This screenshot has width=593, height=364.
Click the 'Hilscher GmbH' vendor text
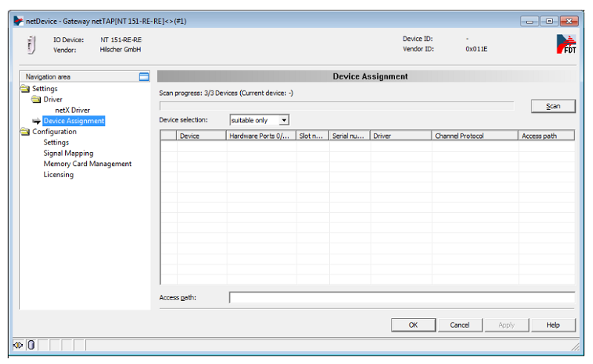[x=120, y=50]
